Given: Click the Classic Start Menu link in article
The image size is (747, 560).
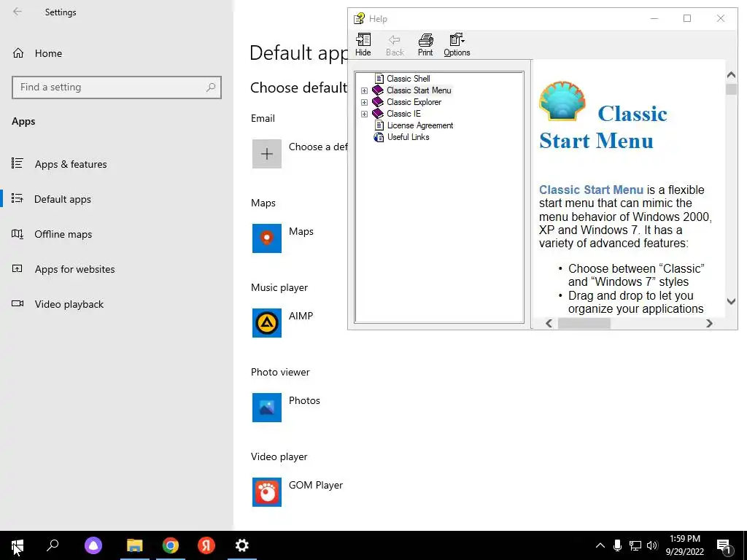Looking at the screenshot, I should click(x=591, y=190).
